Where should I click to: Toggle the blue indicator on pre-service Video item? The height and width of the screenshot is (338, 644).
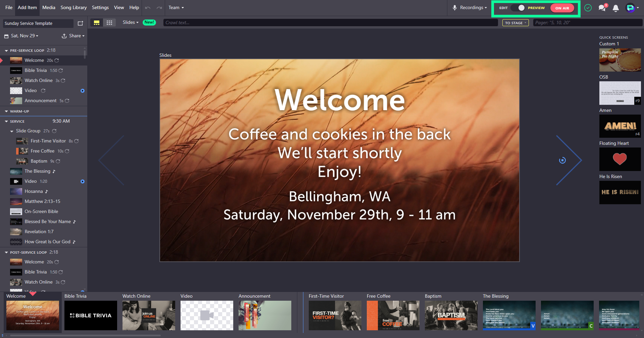83,91
